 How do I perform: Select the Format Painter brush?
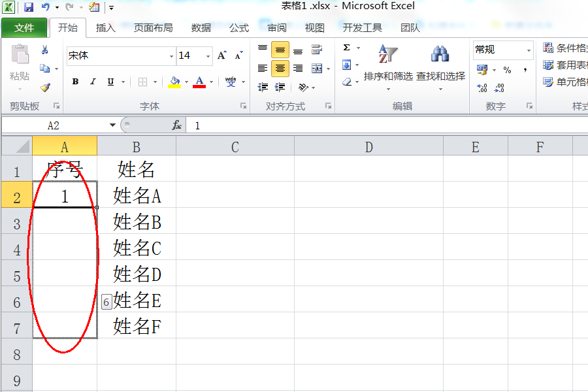[45, 88]
